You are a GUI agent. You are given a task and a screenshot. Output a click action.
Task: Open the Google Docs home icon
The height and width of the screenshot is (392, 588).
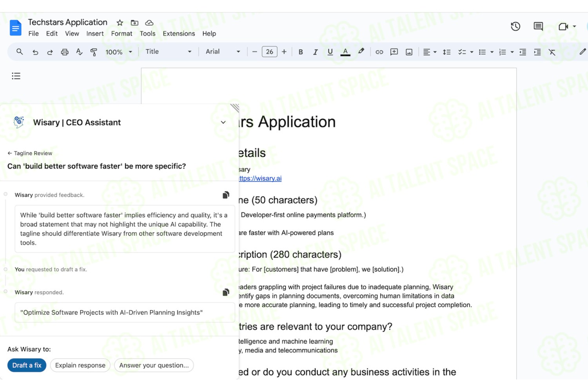(15, 28)
